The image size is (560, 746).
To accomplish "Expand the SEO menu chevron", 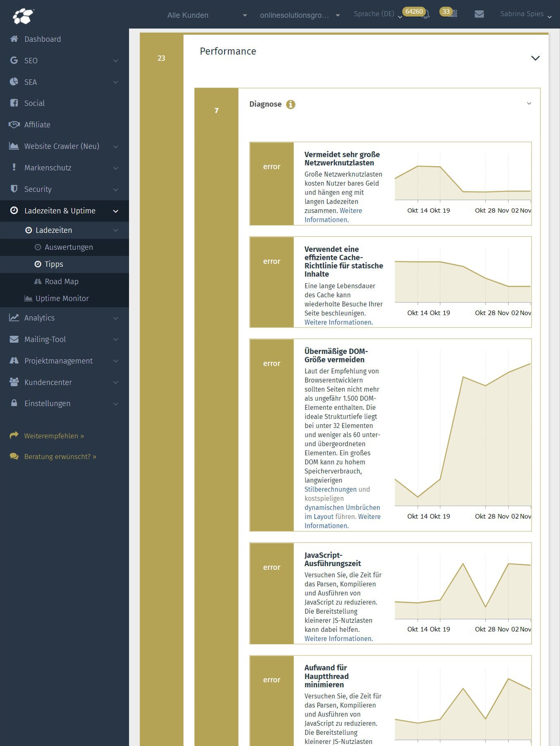I will pyautogui.click(x=116, y=61).
